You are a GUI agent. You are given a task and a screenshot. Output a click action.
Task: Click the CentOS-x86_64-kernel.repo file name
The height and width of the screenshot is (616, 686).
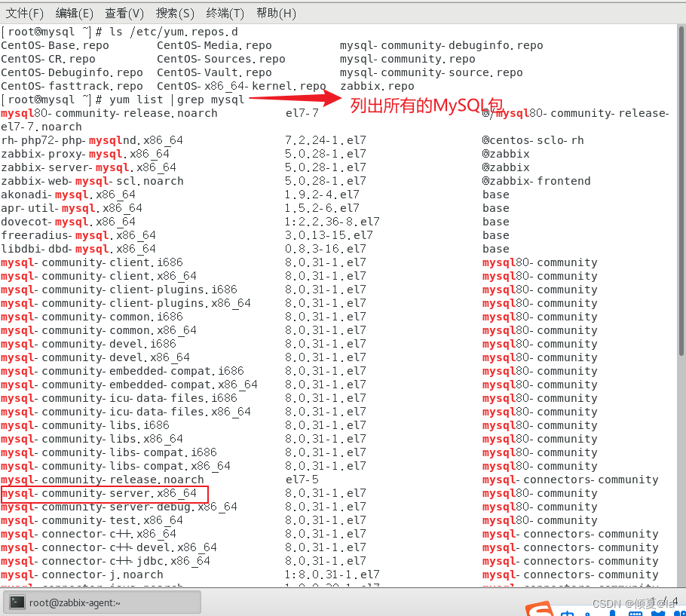point(241,86)
